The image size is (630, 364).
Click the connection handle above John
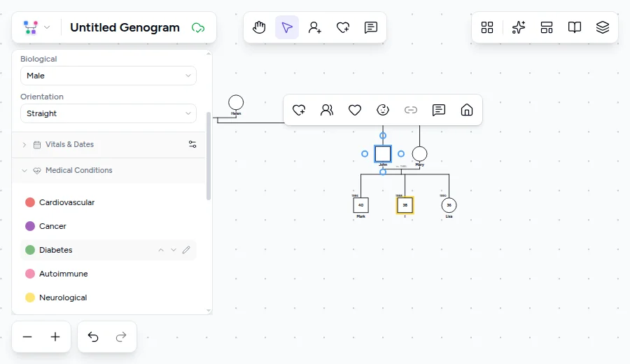pos(383,136)
